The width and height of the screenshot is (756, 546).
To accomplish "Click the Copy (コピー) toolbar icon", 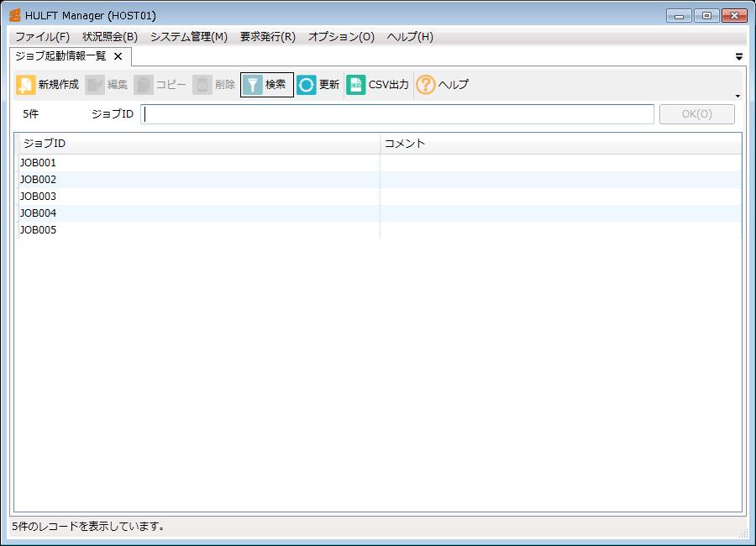I will [144, 85].
